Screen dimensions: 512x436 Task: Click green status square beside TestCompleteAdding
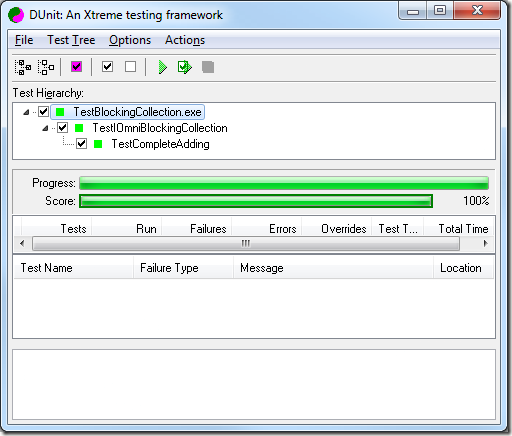click(98, 144)
